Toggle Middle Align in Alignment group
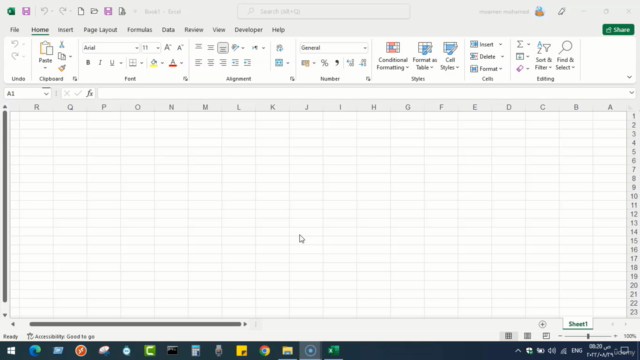This screenshot has width=640, height=360. point(211,48)
